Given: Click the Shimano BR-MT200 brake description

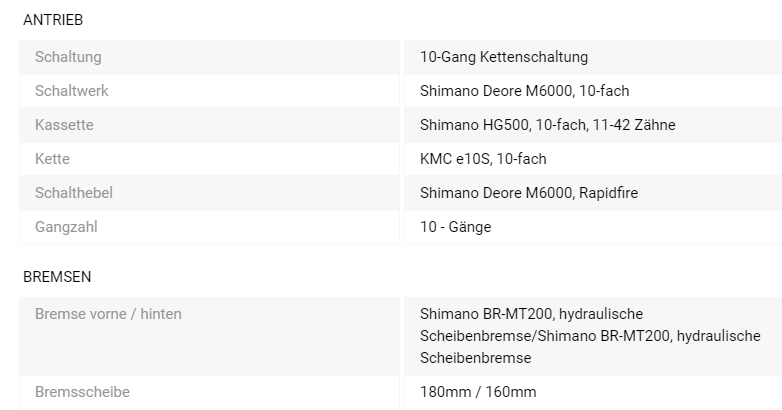Looking at the screenshot, I should click(x=590, y=336).
